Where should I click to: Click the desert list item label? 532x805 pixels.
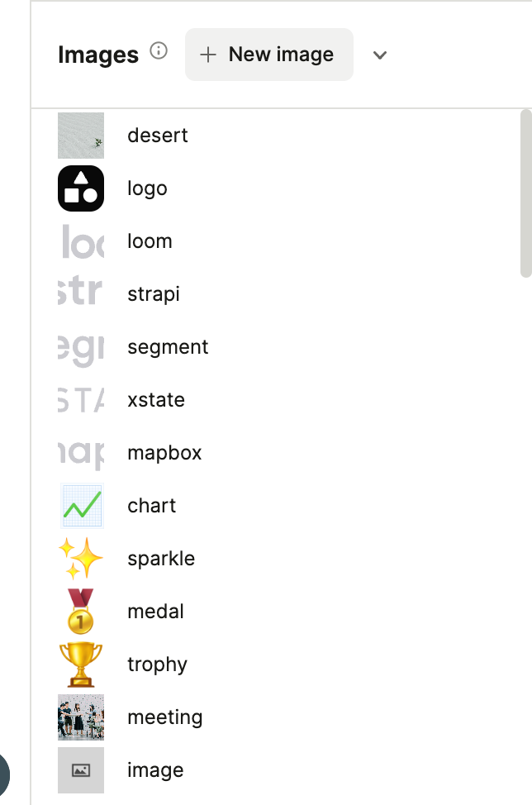tap(158, 136)
